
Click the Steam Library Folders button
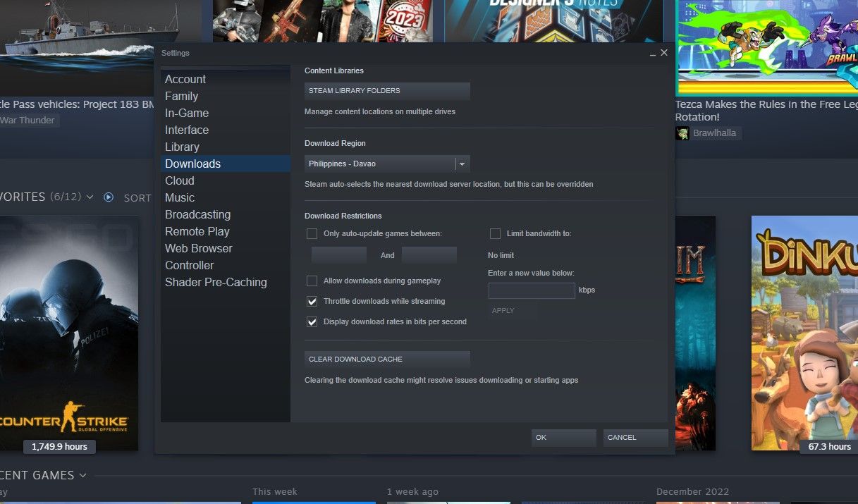point(387,91)
